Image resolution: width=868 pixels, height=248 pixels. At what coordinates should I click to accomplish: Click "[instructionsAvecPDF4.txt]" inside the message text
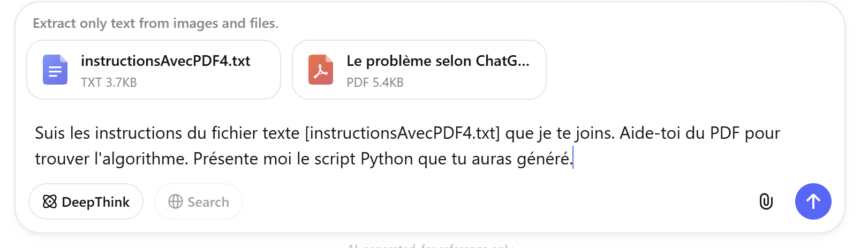pyautogui.click(x=402, y=133)
